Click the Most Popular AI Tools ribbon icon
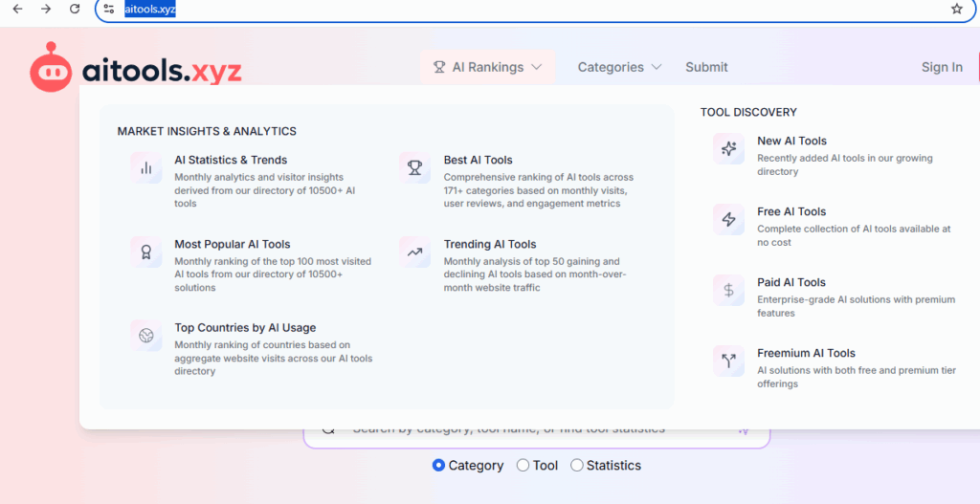 [146, 252]
